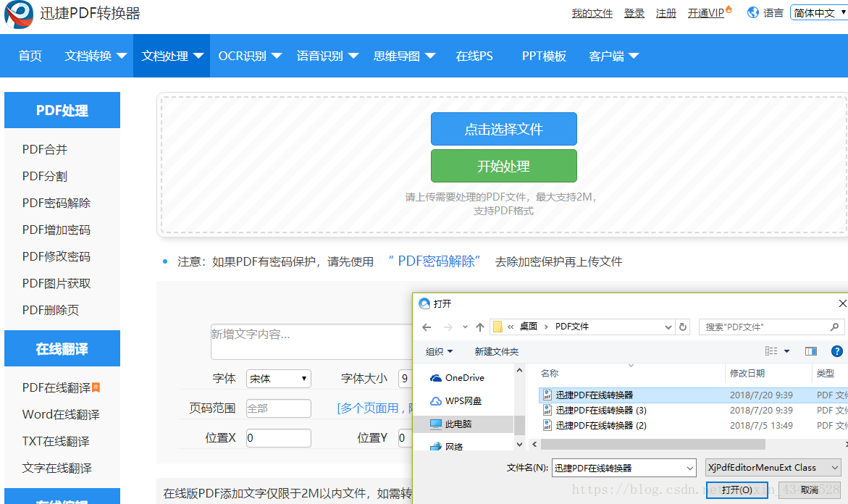848x504 pixels.
Task: Click the 新增文字内容 text area
Action: [311, 342]
